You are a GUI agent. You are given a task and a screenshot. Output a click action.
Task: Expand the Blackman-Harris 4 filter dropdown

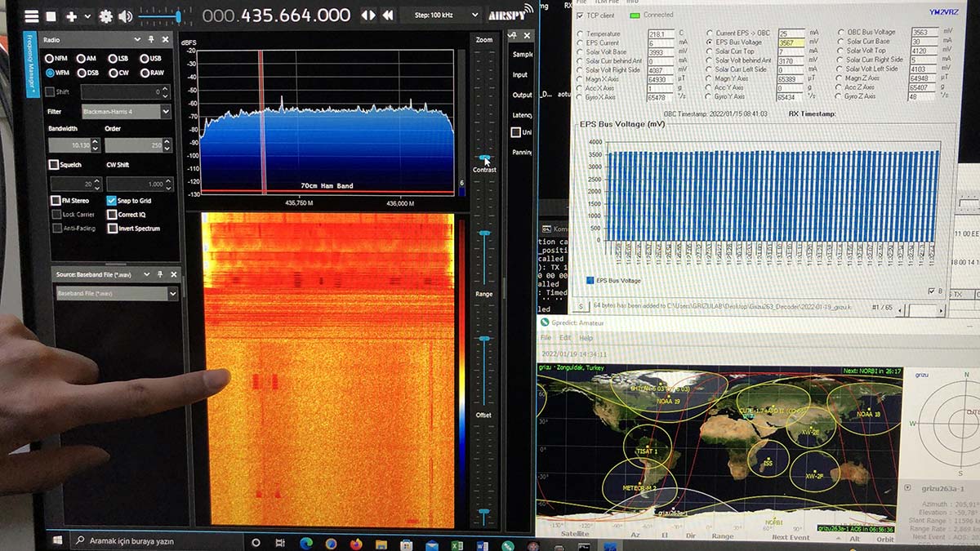[166, 112]
